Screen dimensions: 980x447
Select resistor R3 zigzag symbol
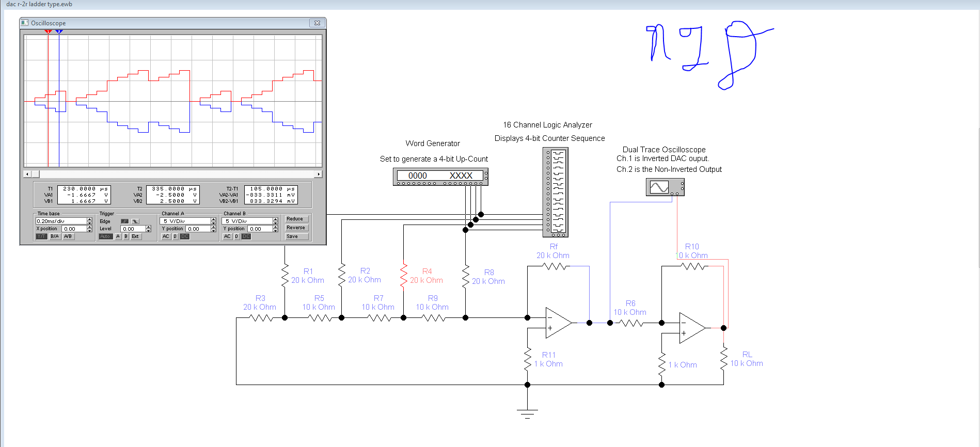(x=261, y=318)
